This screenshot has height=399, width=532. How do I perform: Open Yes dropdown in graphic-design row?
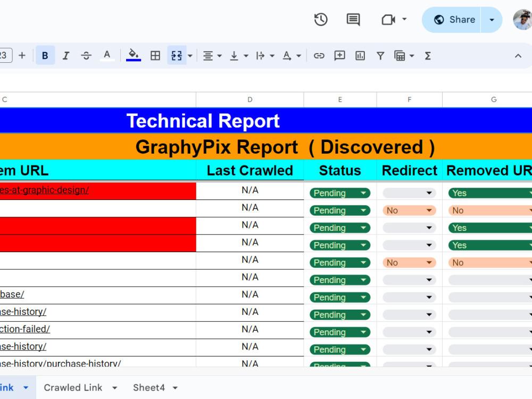pos(491,193)
